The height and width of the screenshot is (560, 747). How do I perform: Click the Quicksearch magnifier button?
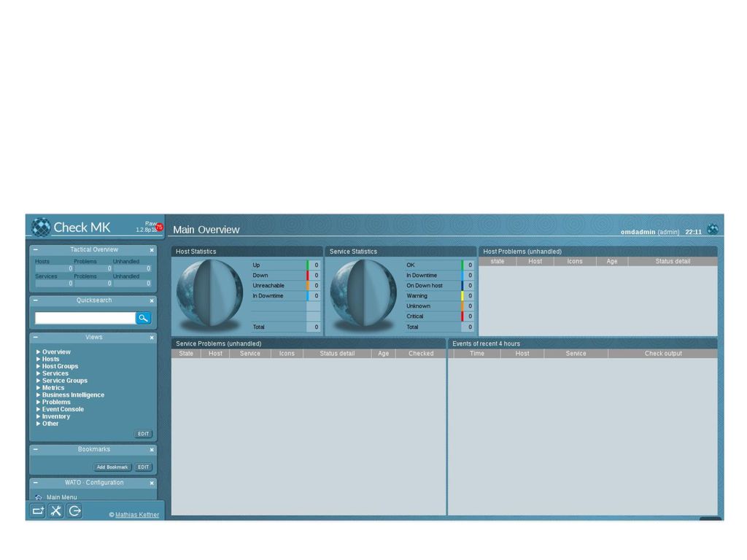coord(144,318)
